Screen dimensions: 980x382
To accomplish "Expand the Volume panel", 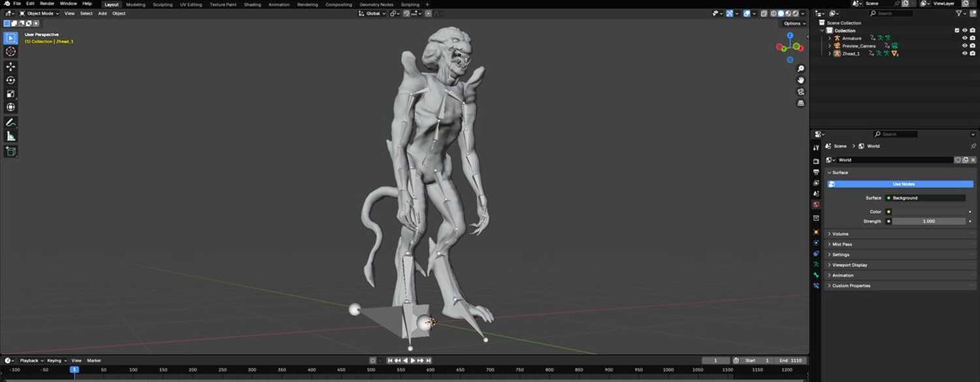I will 900,234.
